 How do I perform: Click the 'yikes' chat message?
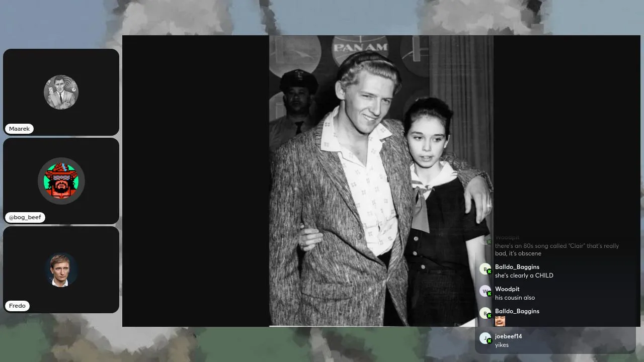pos(502,345)
